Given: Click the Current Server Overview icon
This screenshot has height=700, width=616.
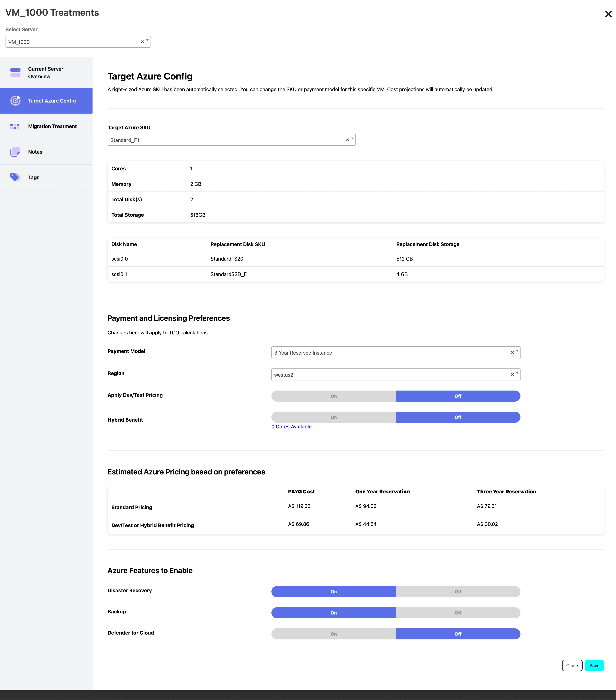Looking at the screenshot, I should (x=15, y=73).
